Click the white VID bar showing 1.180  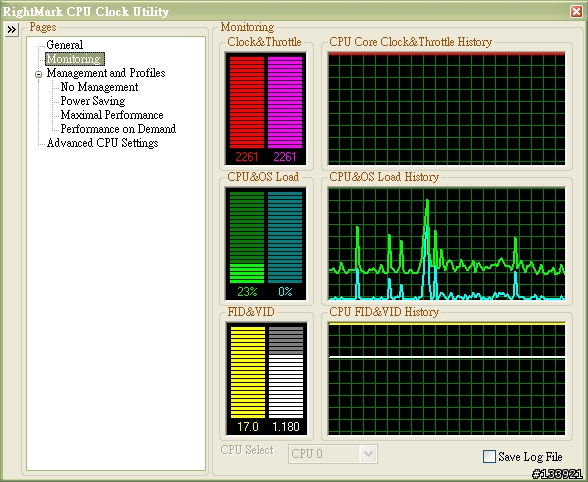click(x=286, y=372)
